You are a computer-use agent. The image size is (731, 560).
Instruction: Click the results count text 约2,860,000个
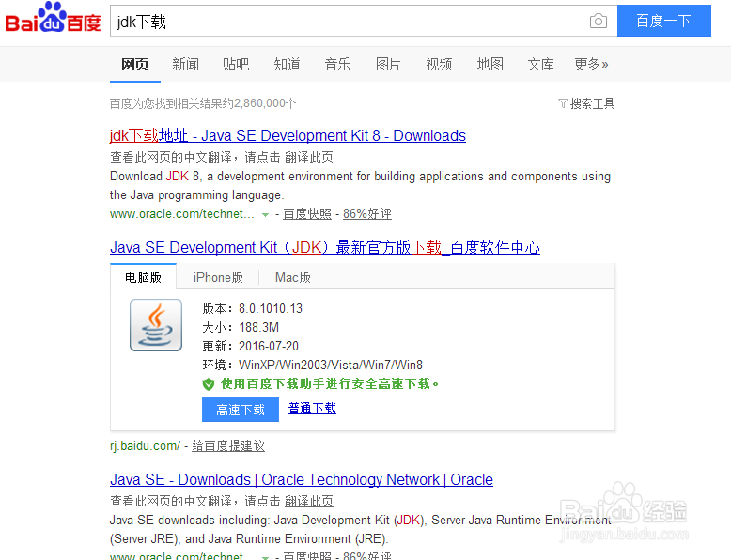tap(259, 103)
